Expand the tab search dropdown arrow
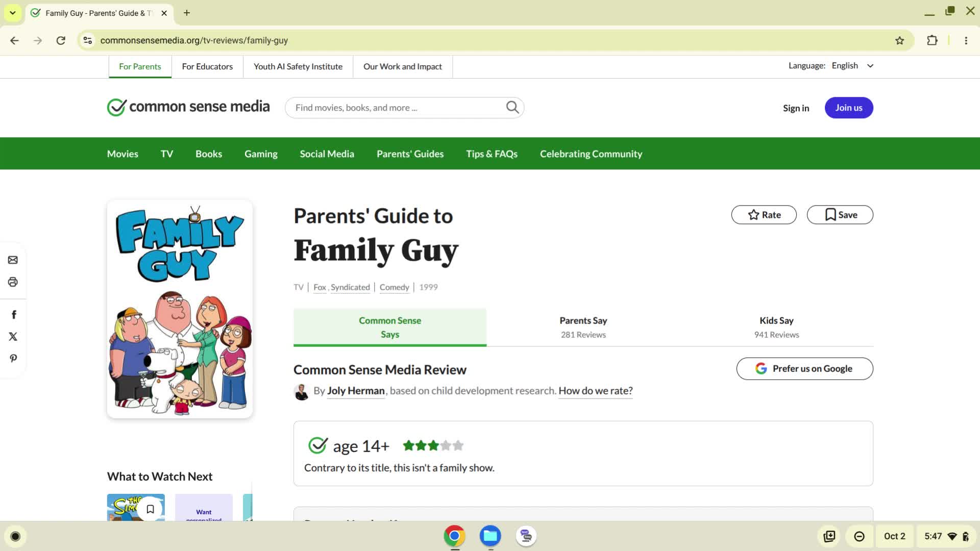 tap(12, 13)
